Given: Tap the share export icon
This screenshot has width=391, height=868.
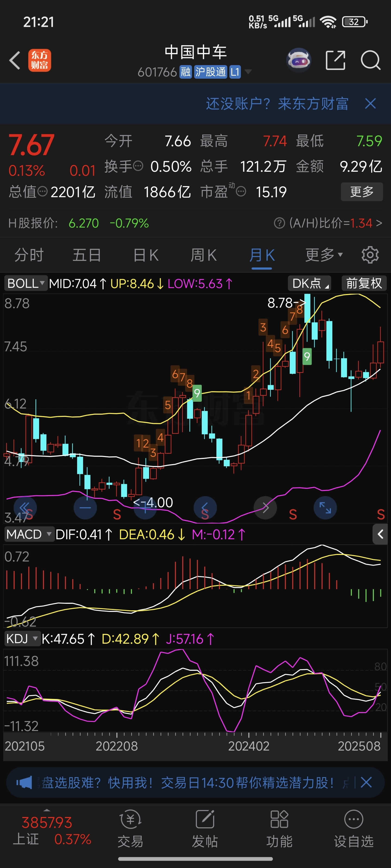Looking at the screenshot, I should click(335, 60).
